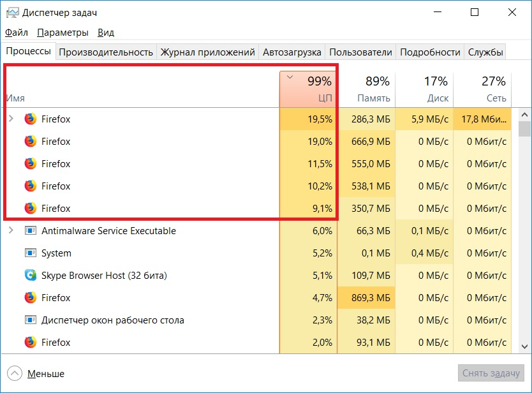532x393 pixels.
Task: Click the Antimalware Service Executable icon
Action: point(30,231)
